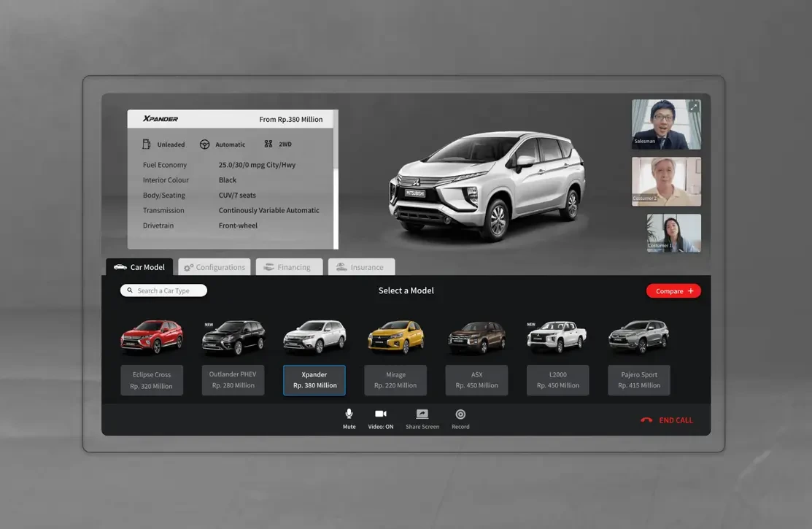Click the 'CUV/7 seats' value

click(237, 196)
